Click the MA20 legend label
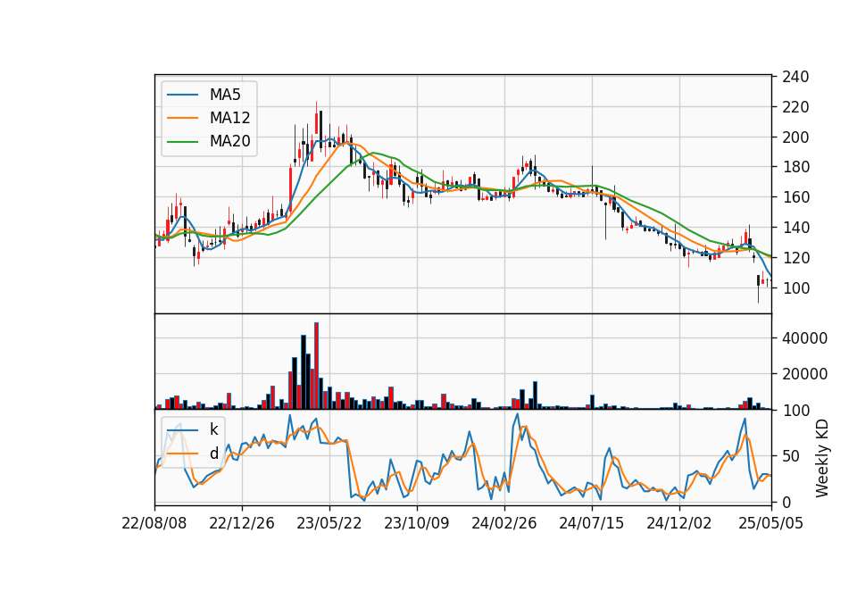Viewport: 857px width, 616px height. click(x=229, y=141)
